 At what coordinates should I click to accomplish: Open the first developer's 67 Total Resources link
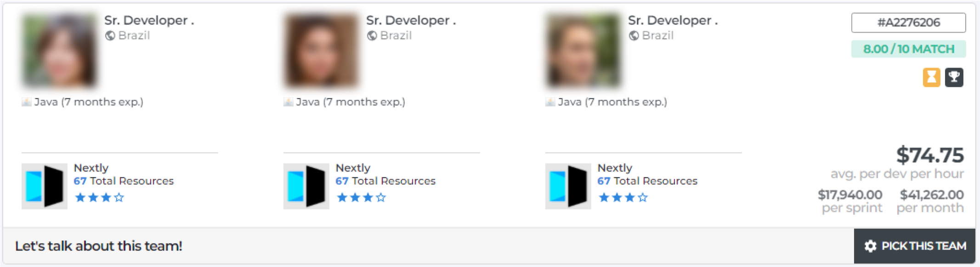click(x=124, y=181)
